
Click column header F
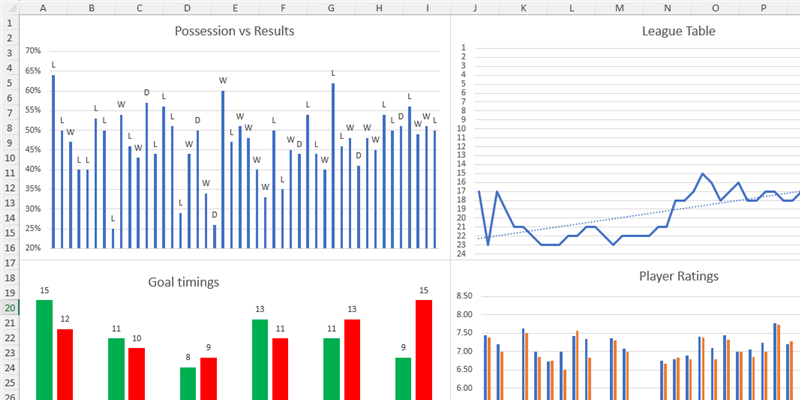pos(283,8)
